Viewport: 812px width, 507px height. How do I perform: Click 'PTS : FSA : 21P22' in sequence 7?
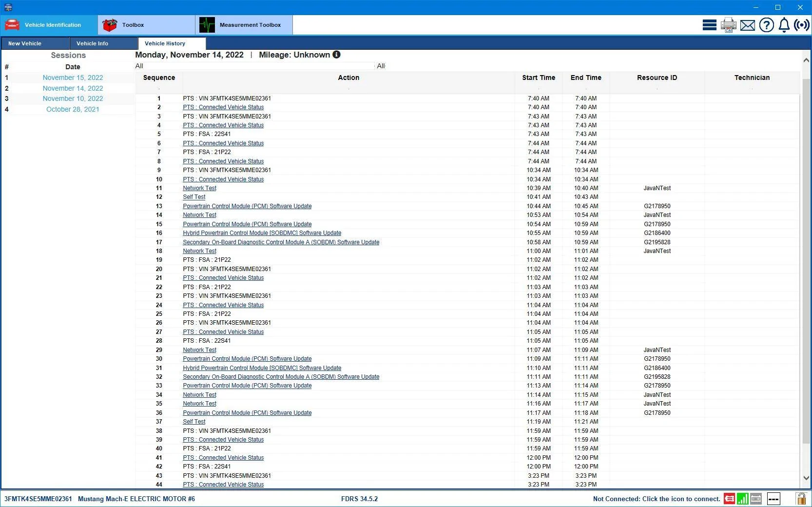click(207, 152)
